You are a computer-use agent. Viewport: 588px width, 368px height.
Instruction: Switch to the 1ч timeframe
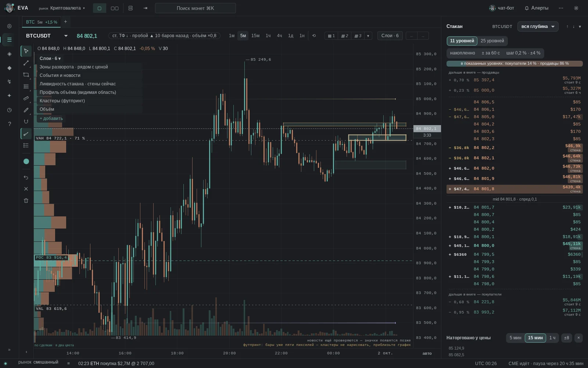click(268, 36)
